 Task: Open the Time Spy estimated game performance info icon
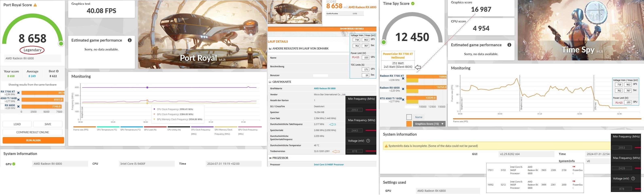coord(509,45)
